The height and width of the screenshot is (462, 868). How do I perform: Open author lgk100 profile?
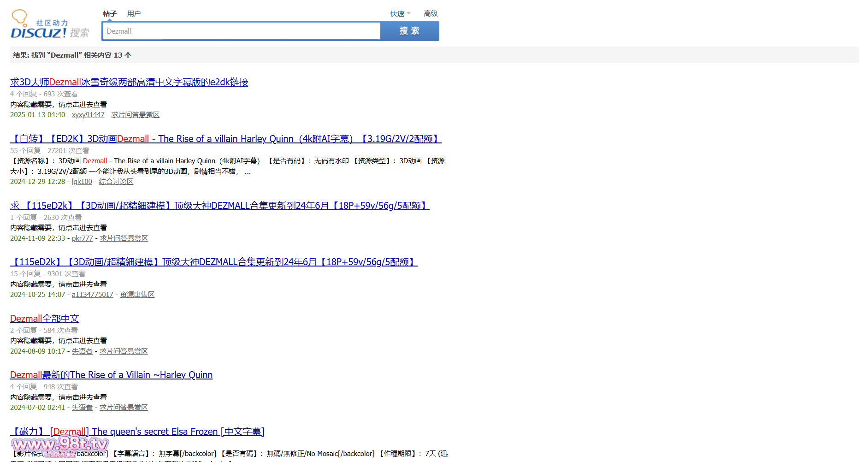tap(82, 182)
